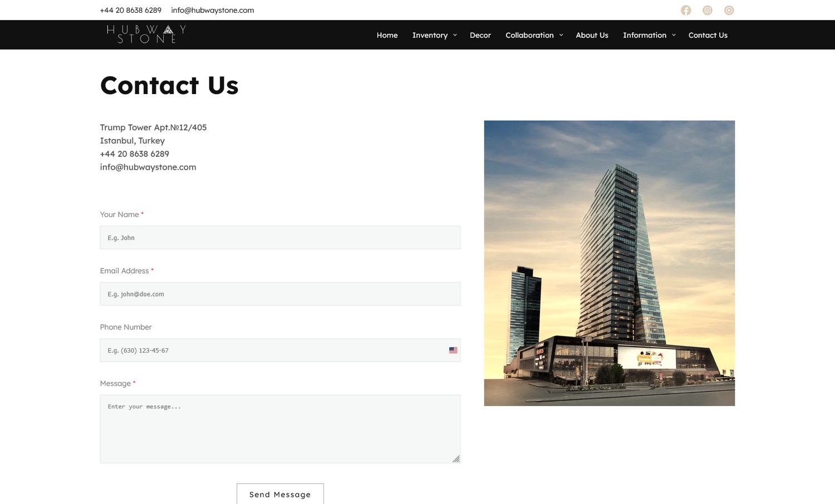
Task: Focus the Phone Number input field
Action: [x=280, y=350]
